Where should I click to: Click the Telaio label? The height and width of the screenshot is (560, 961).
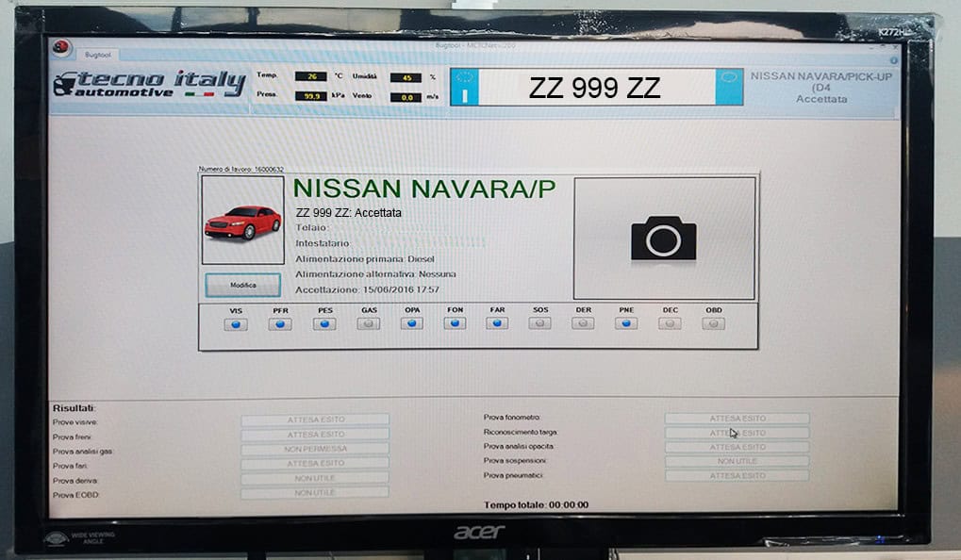pyautogui.click(x=312, y=227)
